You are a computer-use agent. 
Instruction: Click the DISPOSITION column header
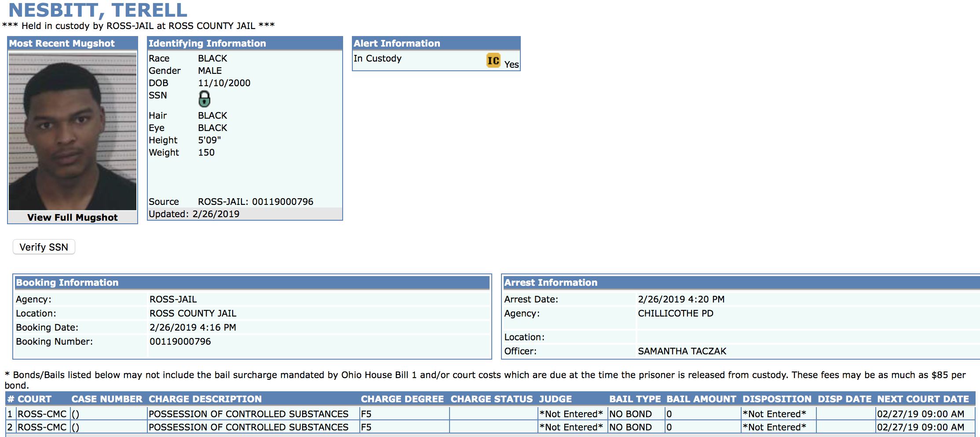(x=777, y=399)
